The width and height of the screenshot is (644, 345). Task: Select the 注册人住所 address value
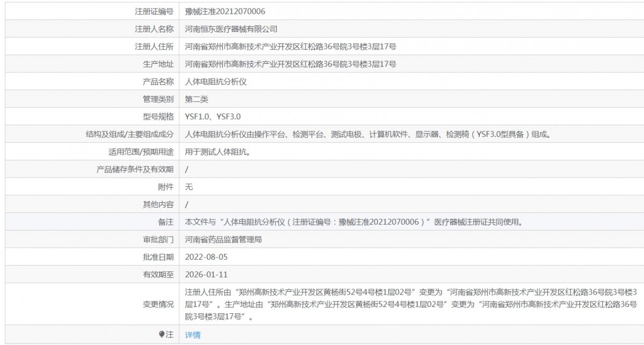click(290, 47)
